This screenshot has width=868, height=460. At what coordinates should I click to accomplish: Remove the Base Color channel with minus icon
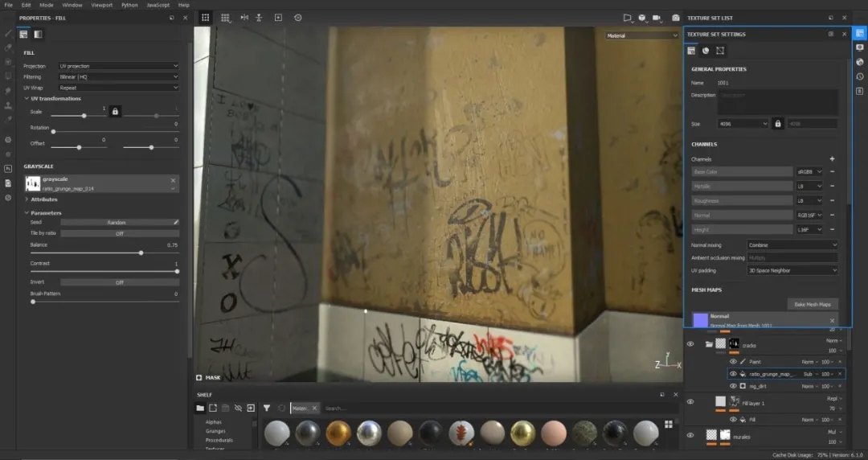[x=832, y=172]
